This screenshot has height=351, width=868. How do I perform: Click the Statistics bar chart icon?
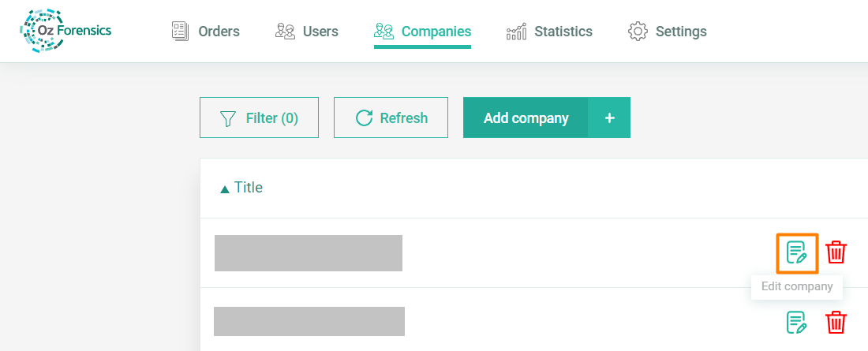pos(516,32)
